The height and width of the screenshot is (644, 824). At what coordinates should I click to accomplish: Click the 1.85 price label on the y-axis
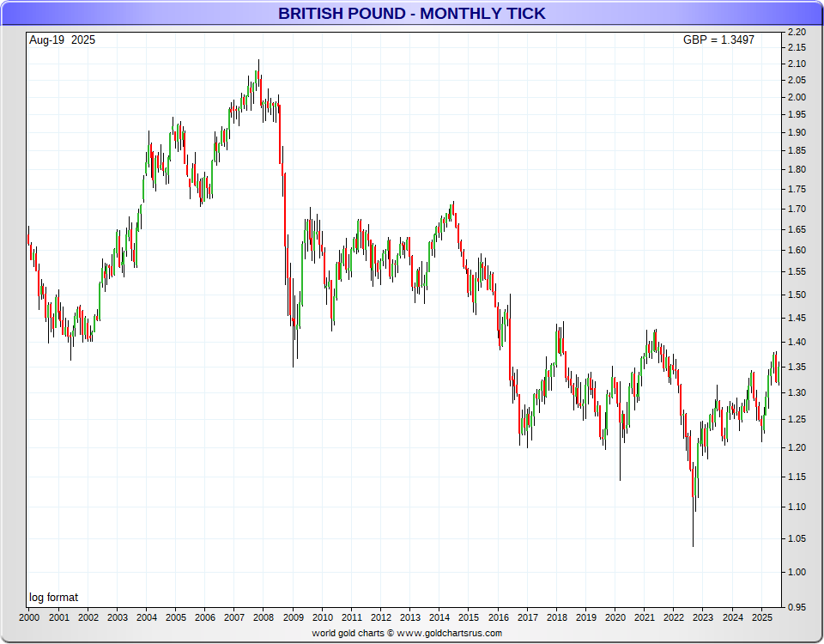(x=797, y=151)
